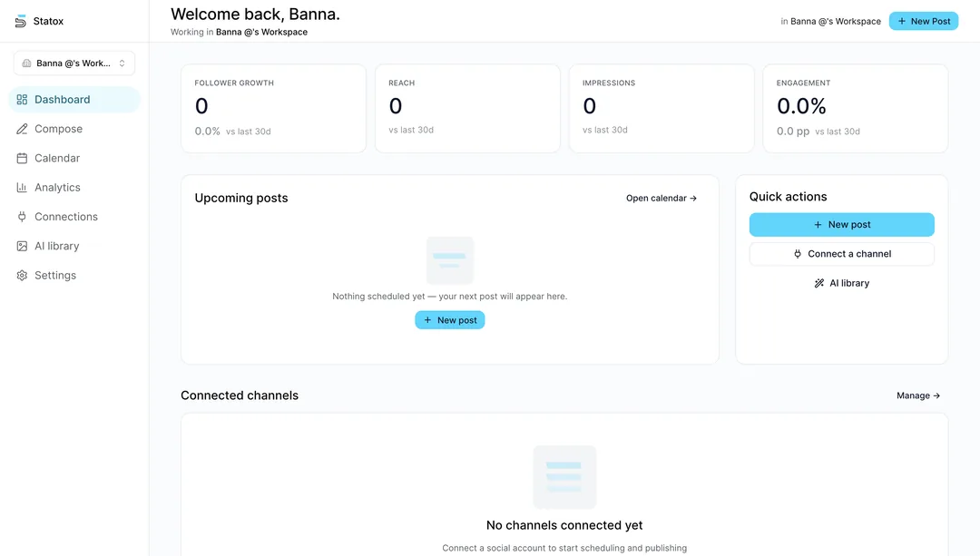This screenshot has height=556, width=980.
Task: Click the Impressions stat card
Action: tap(661, 108)
